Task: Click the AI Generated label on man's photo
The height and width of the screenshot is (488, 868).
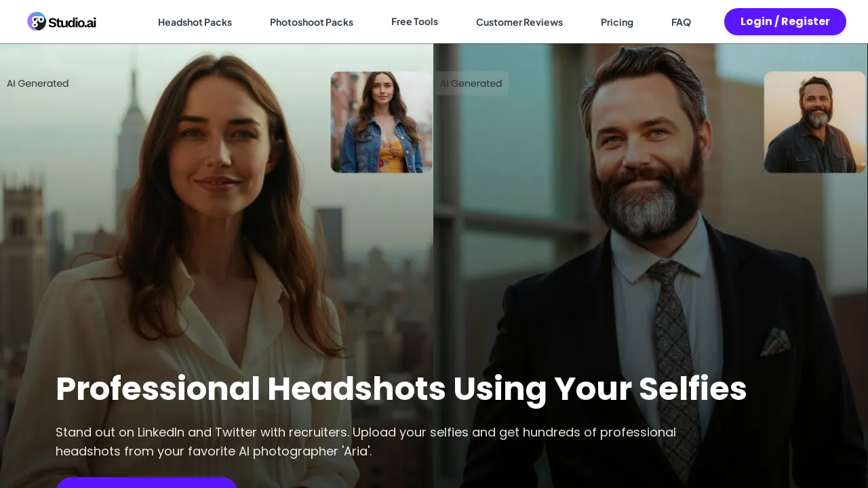Action: [x=471, y=83]
